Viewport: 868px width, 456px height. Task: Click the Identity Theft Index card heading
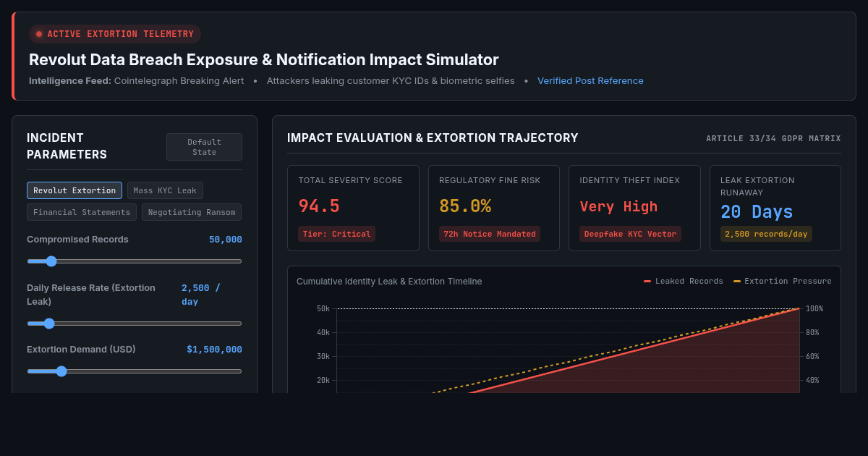pyautogui.click(x=630, y=180)
